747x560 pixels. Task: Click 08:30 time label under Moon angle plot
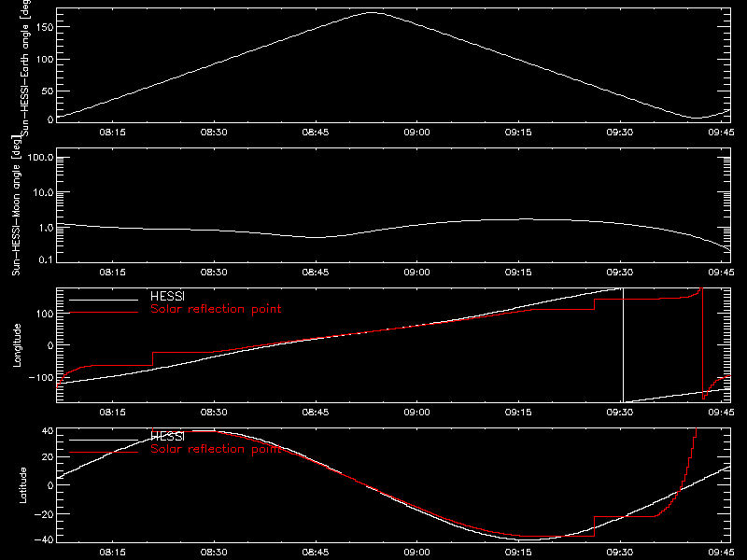[214, 273]
